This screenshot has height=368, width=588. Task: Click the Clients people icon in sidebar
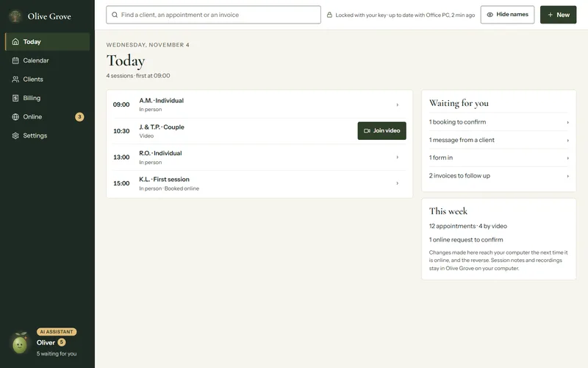pyautogui.click(x=15, y=79)
